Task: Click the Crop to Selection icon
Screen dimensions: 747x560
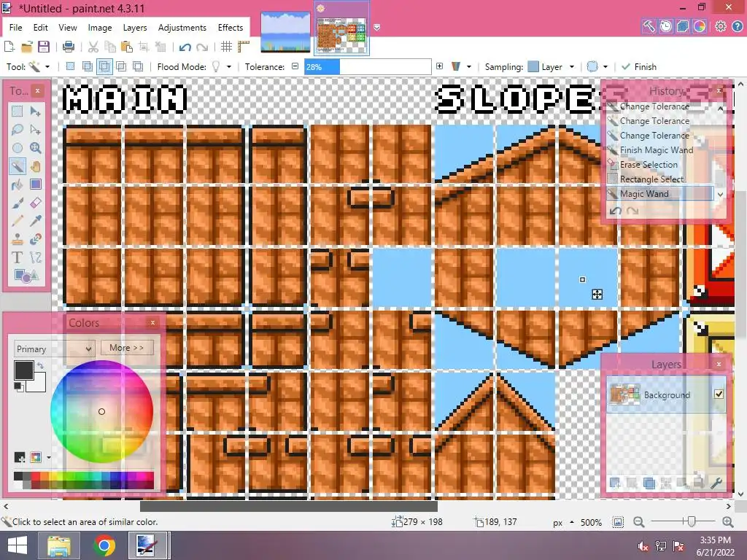Action: [x=144, y=47]
